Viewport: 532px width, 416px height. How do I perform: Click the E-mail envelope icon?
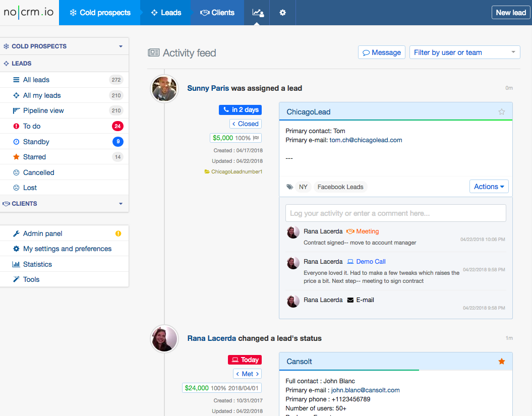tap(350, 300)
